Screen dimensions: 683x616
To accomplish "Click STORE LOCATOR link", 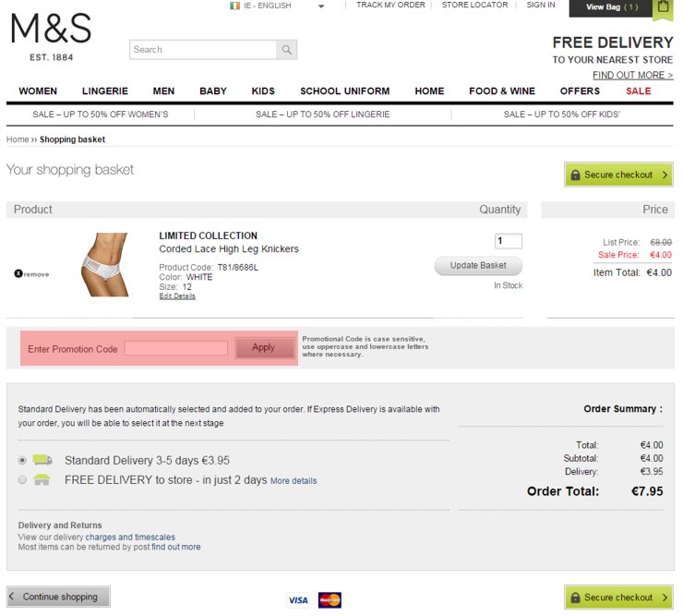I will (474, 6).
